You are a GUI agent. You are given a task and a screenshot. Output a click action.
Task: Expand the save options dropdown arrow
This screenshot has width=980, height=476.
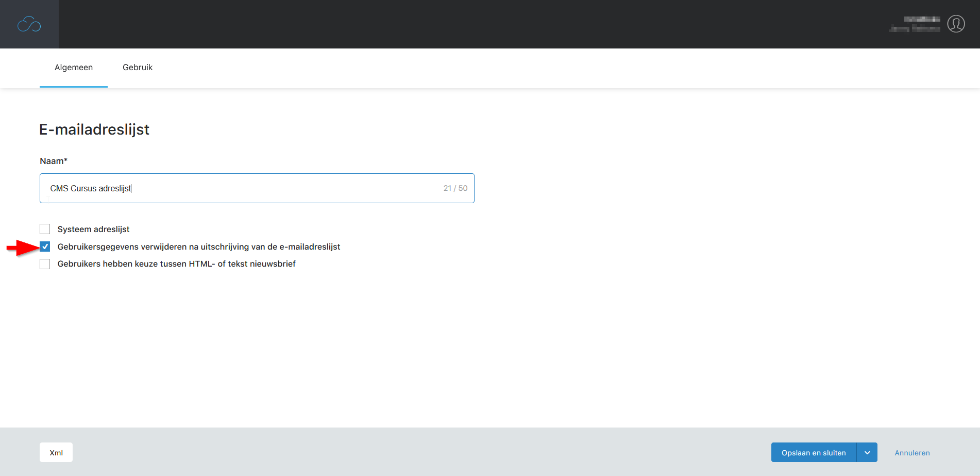coord(867,452)
